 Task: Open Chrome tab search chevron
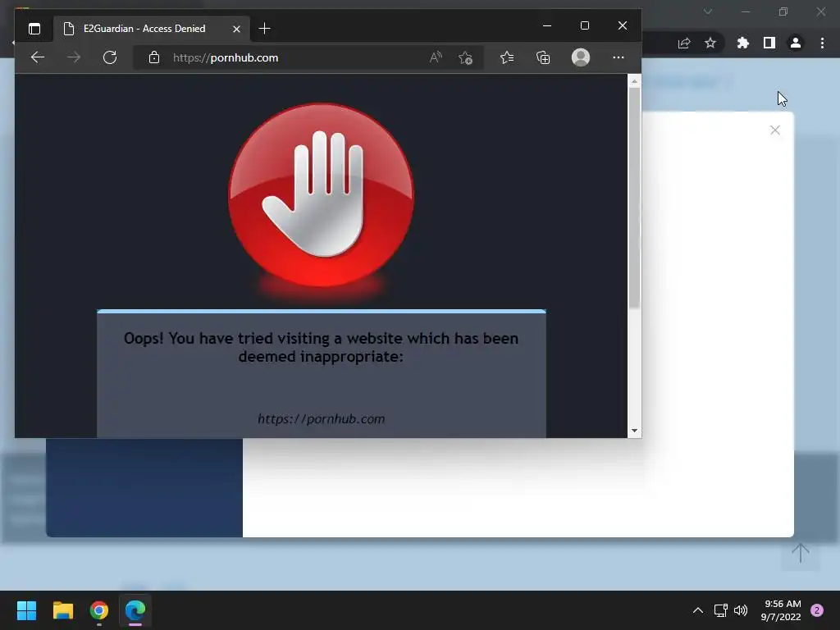tap(708, 11)
